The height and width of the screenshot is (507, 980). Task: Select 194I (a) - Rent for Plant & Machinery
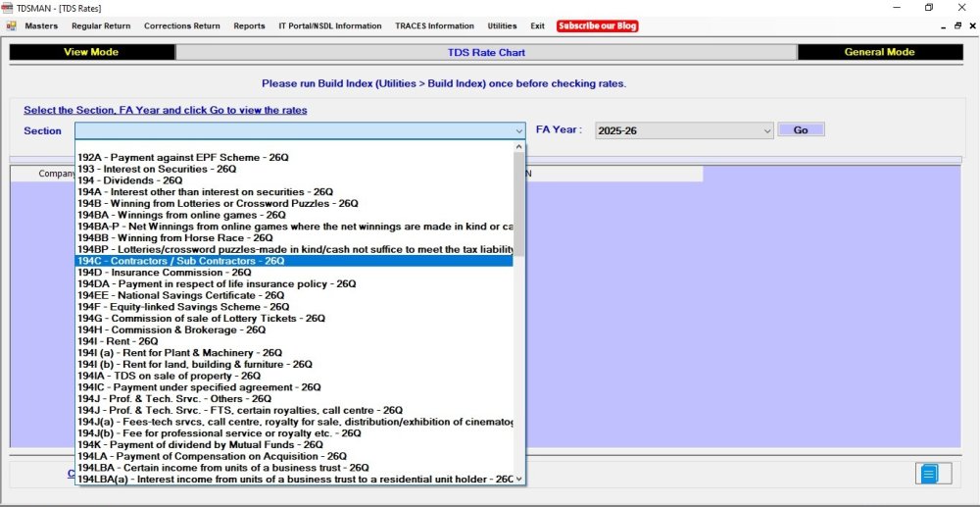[294, 353]
